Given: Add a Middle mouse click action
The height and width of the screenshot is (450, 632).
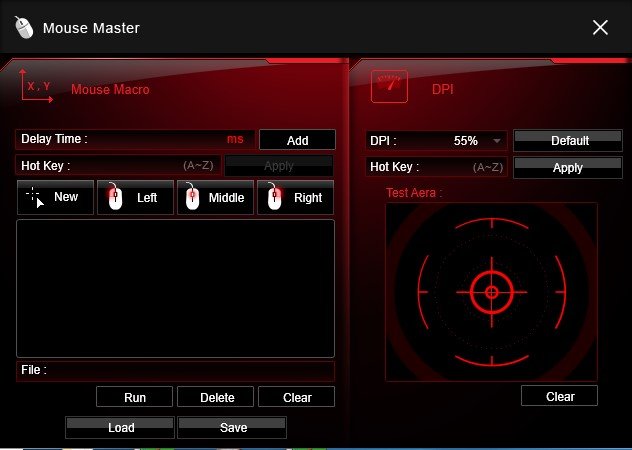Looking at the screenshot, I should [x=215, y=197].
